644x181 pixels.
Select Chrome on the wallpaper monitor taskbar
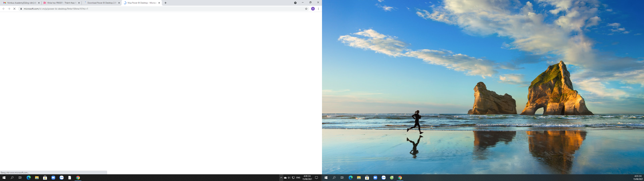point(400,178)
